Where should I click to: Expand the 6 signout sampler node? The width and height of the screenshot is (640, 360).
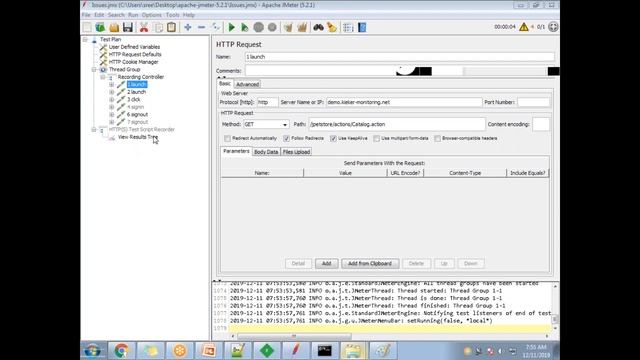click(x=111, y=115)
